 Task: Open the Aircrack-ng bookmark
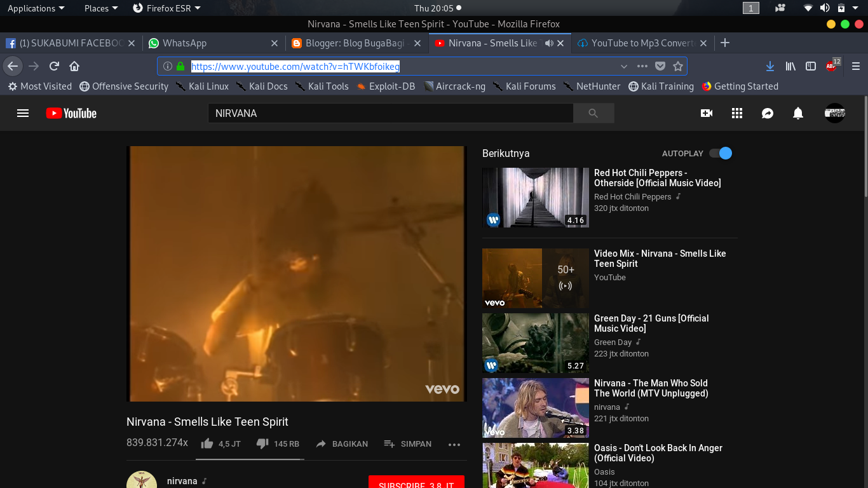pyautogui.click(x=454, y=86)
